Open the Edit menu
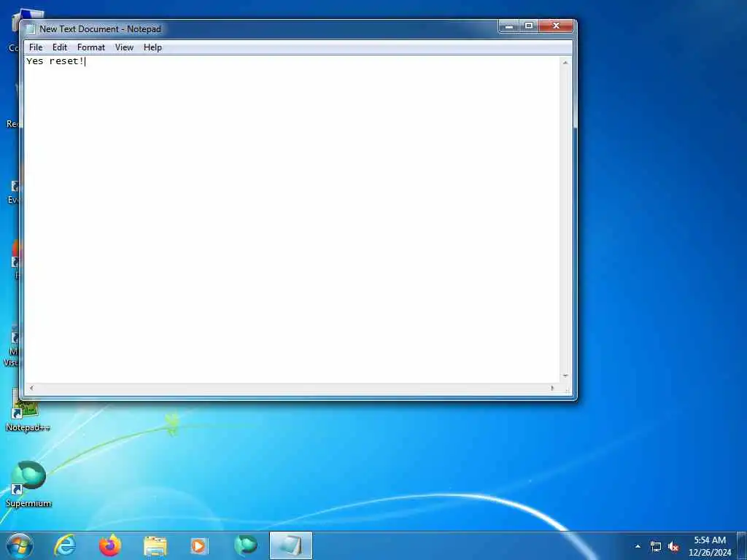This screenshot has width=747, height=560. click(60, 47)
